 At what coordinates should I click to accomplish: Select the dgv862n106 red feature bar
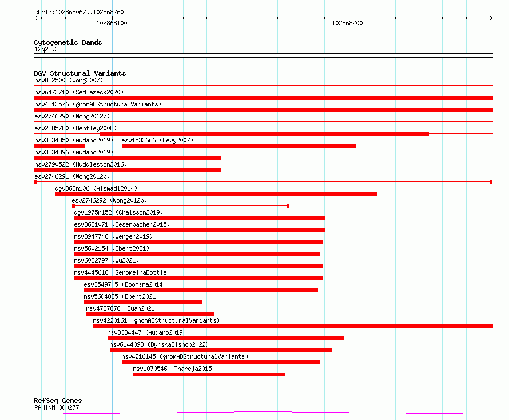(216, 194)
